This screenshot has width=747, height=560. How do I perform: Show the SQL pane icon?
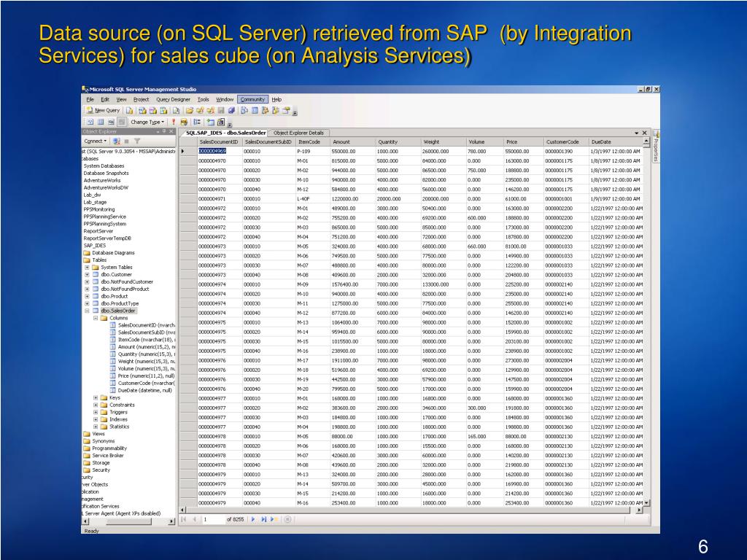[x=112, y=122]
